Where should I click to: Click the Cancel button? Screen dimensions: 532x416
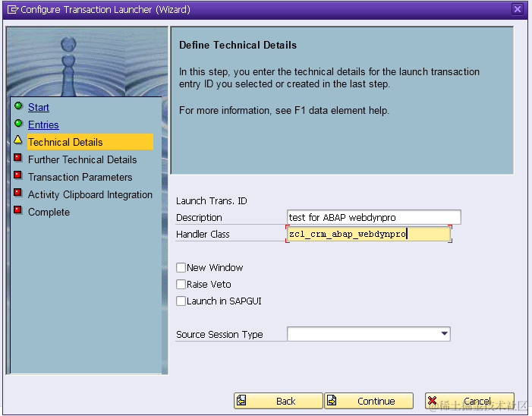tap(470, 401)
